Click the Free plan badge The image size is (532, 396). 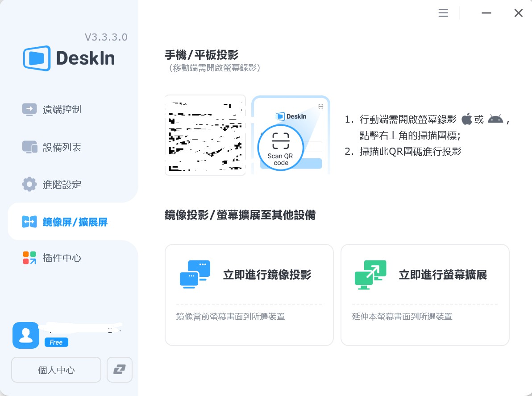[x=56, y=342]
